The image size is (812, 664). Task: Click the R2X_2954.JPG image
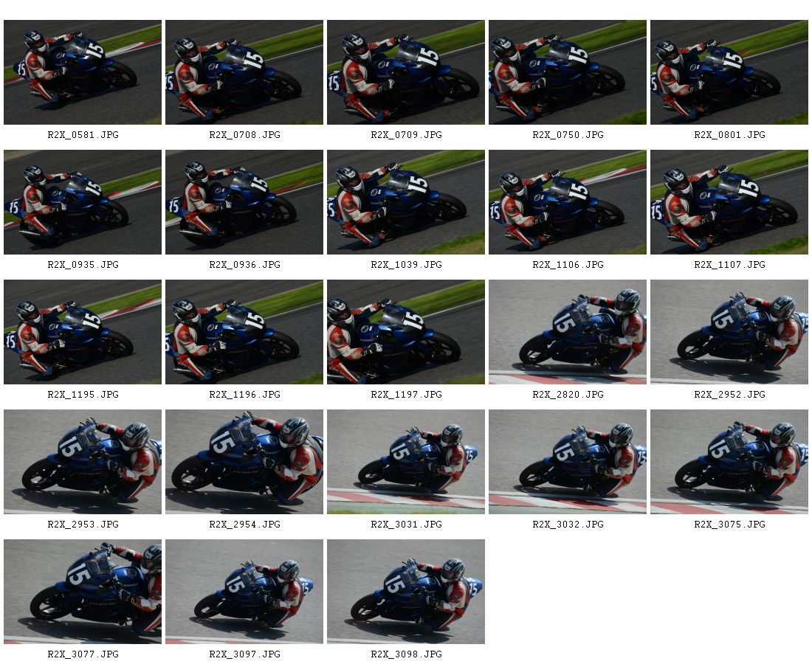point(244,462)
